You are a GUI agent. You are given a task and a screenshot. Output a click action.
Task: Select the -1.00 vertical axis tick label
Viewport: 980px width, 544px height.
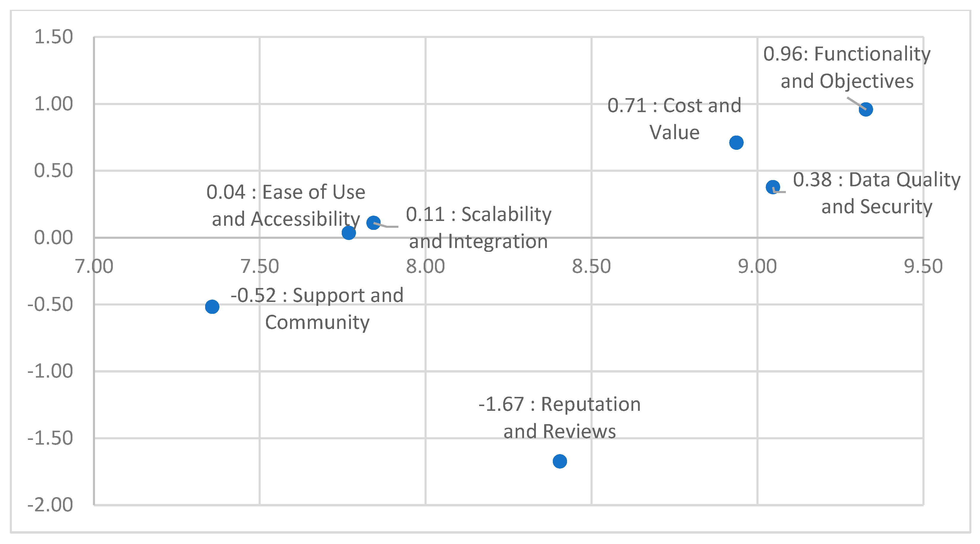coord(50,371)
